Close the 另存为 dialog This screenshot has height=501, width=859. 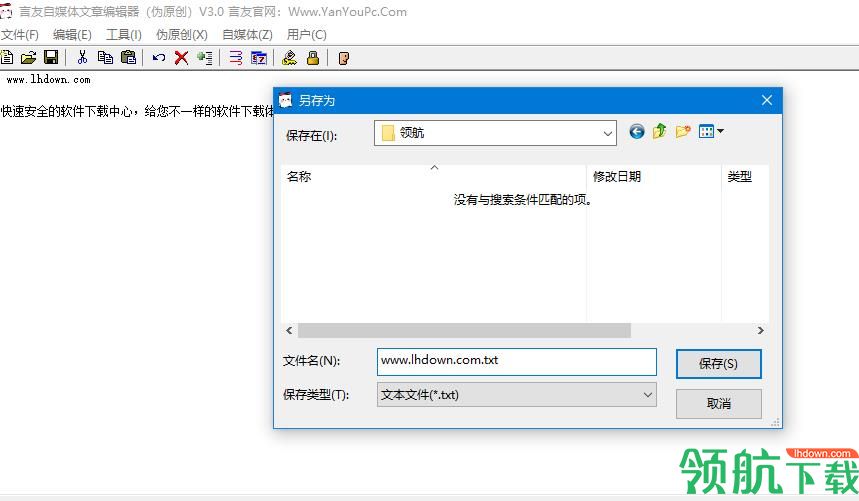point(766,100)
